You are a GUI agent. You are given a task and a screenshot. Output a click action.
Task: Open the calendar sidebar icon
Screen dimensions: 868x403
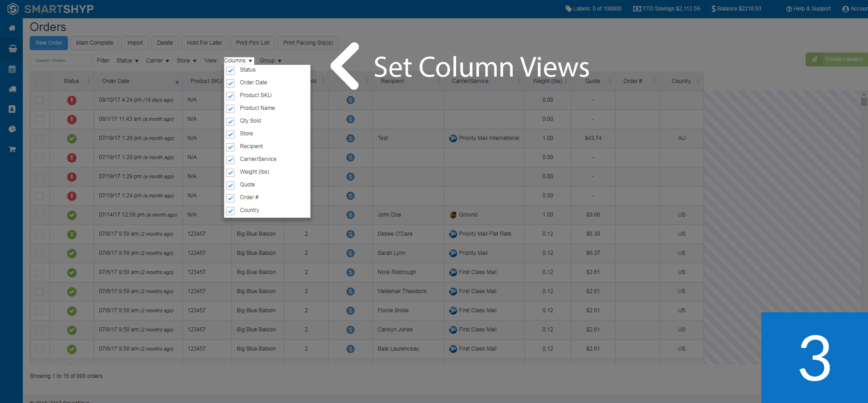(x=12, y=69)
